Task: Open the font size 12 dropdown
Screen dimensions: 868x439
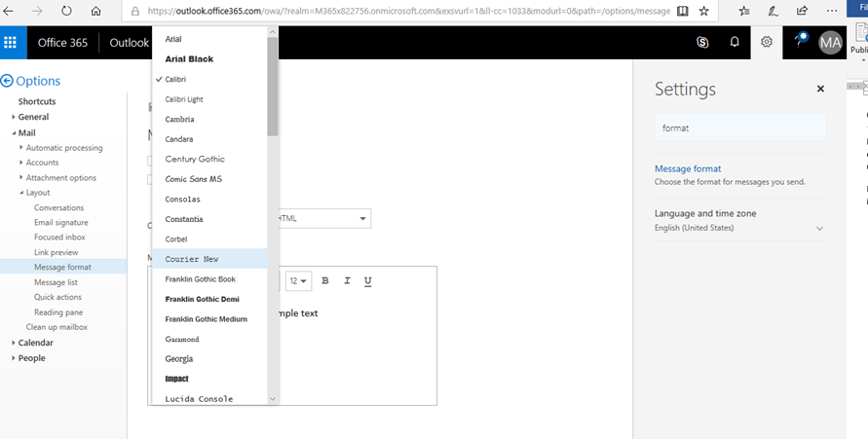Action: (298, 281)
